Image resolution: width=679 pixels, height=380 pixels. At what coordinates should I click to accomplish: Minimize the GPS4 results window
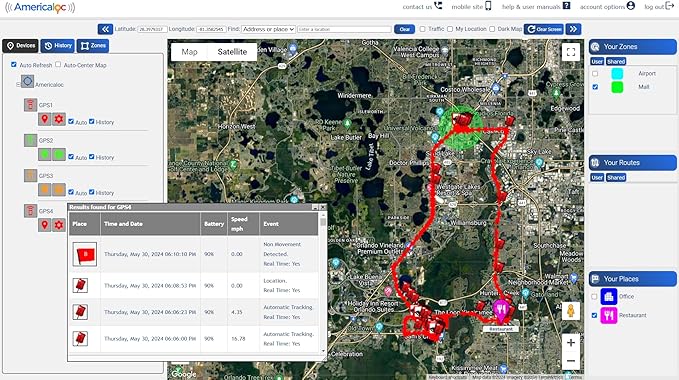pyautogui.click(x=315, y=207)
